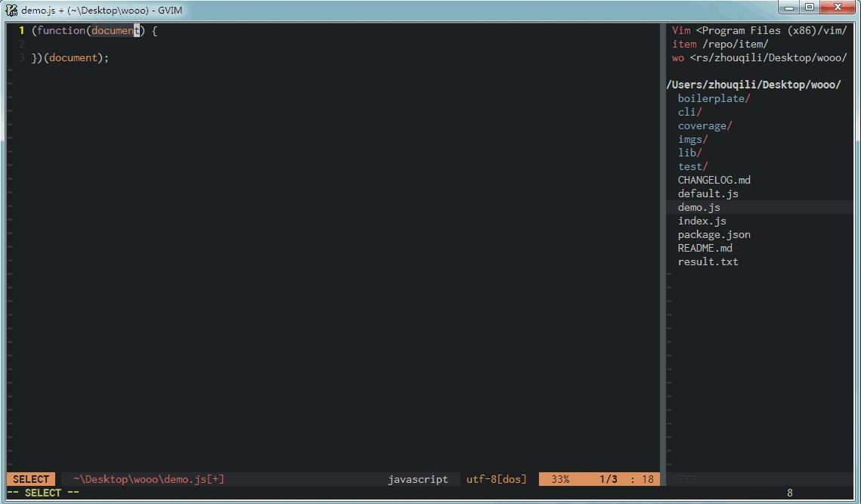Image resolution: width=861 pixels, height=504 pixels.
Task: Click the javascript filetype indicator on the statusline
Action: click(419, 479)
